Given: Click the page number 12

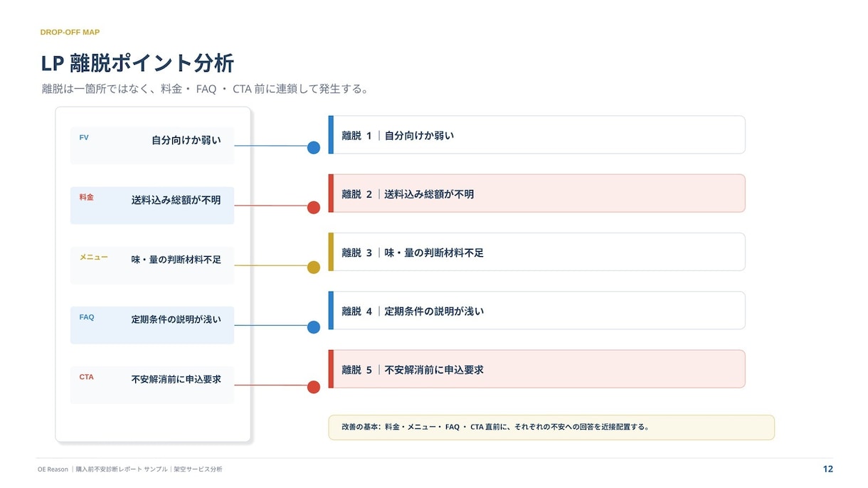Looking at the screenshot, I should (827, 469).
